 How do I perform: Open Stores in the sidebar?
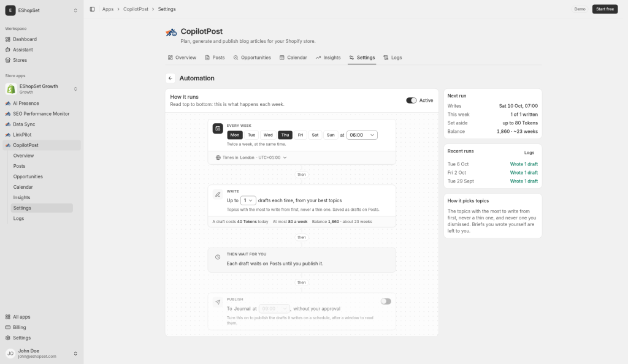(x=42, y=60)
